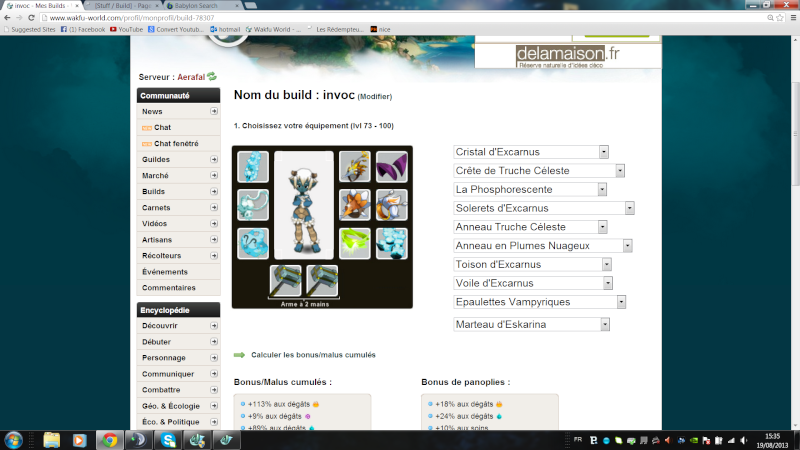
Task: Reload the page with the refresh icon
Action: point(31,18)
